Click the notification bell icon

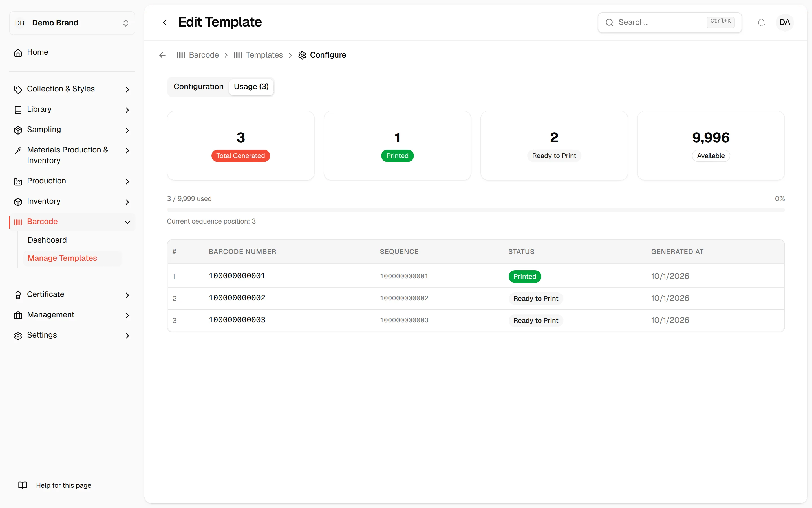point(761,23)
